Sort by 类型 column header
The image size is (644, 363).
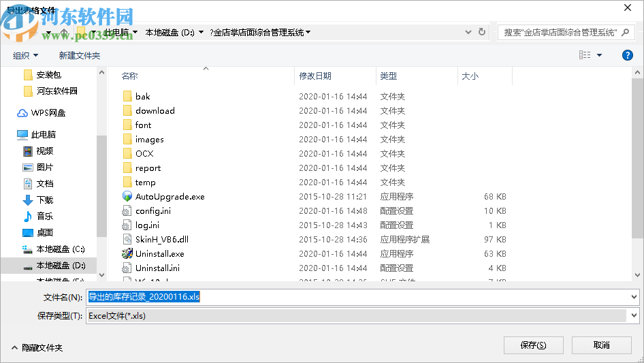click(389, 76)
